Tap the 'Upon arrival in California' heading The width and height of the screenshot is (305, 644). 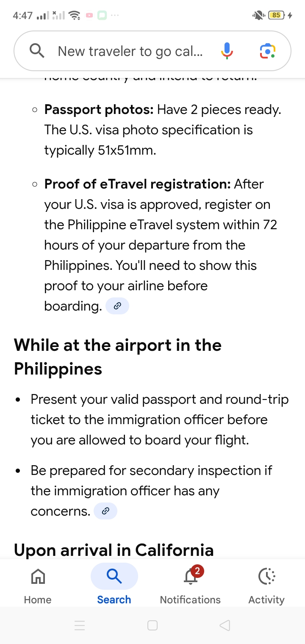[114, 550]
